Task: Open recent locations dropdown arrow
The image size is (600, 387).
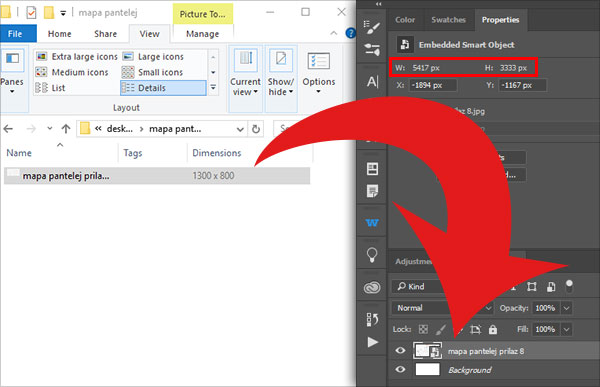Action: 49,129
